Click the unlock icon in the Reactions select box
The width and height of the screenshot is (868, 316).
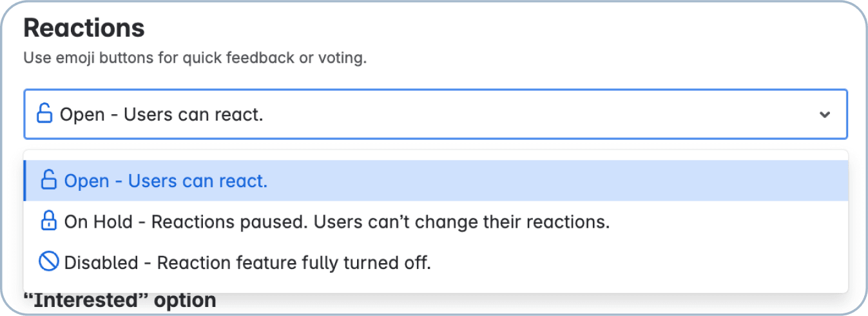pos(44,114)
